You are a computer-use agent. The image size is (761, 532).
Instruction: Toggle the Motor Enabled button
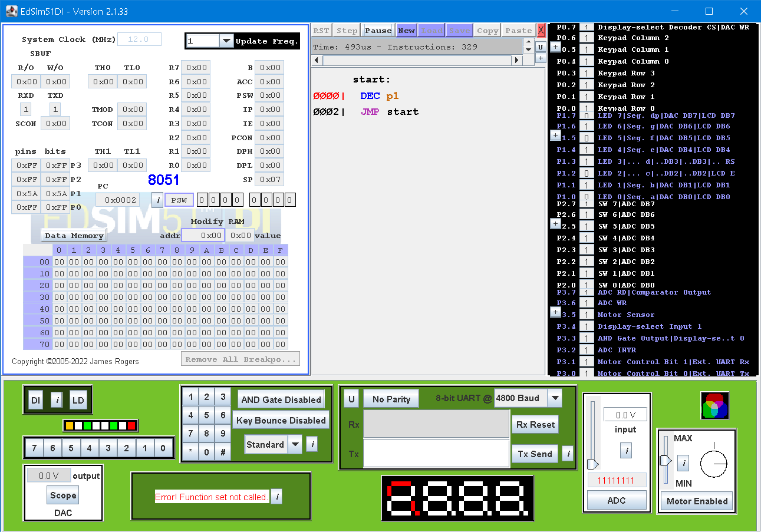coord(697,501)
